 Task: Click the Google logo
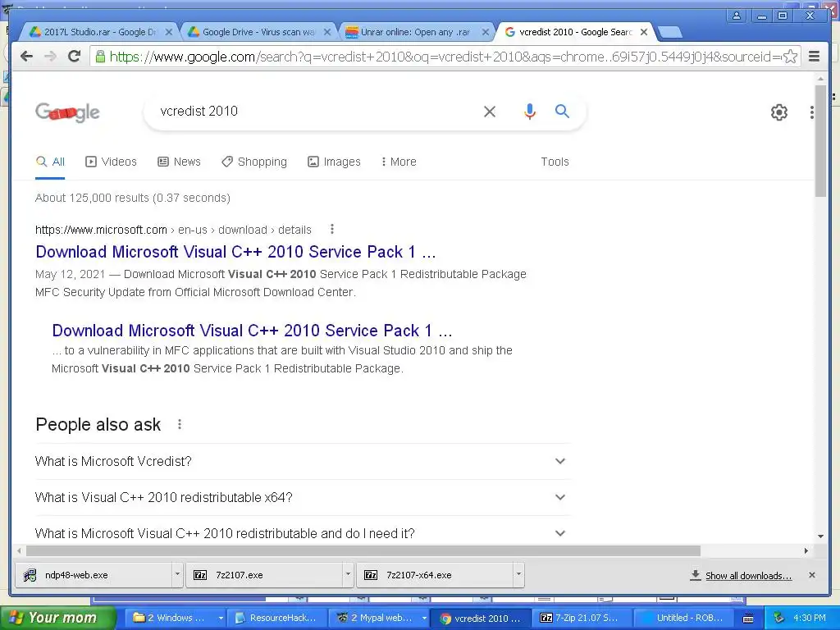[x=67, y=112]
